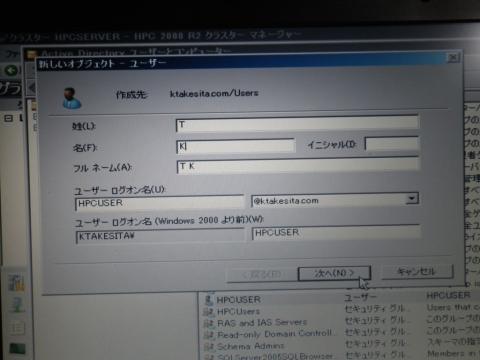Click the HPCUSER description cell on the right
Screen dimensions: 480x360
click(x=449, y=295)
